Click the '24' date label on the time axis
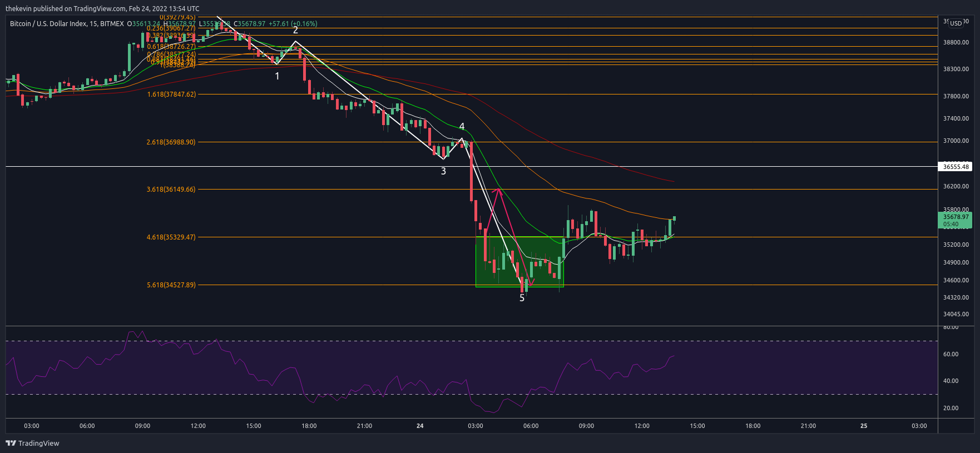This screenshot has width=980, height=453. (420, 426)
